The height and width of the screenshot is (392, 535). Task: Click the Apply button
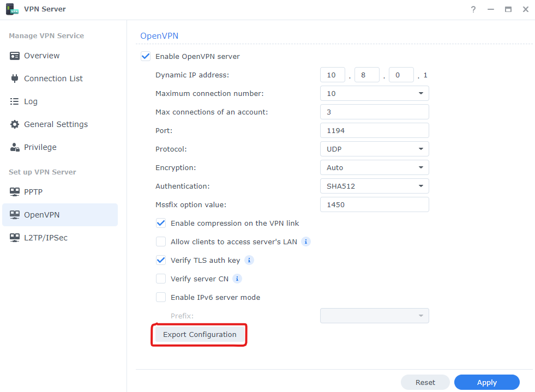pyautogui.click(x=487, y=382)
